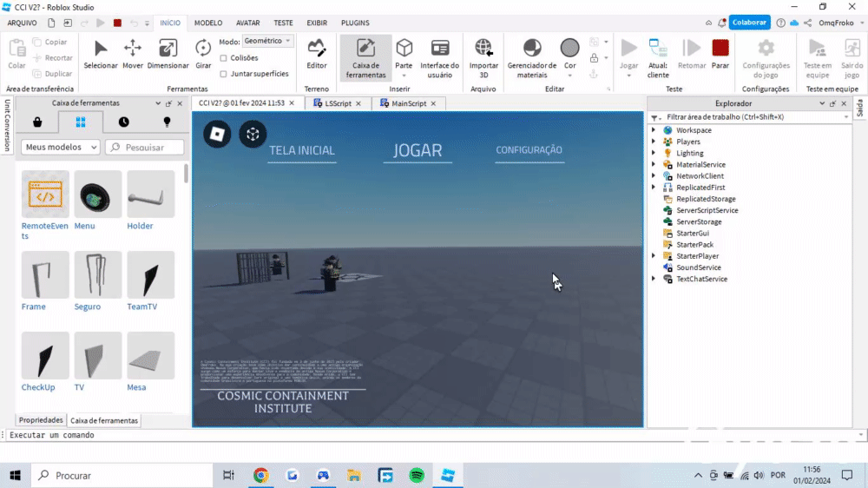Open Gerenciador de materiais

pos(532,58)
